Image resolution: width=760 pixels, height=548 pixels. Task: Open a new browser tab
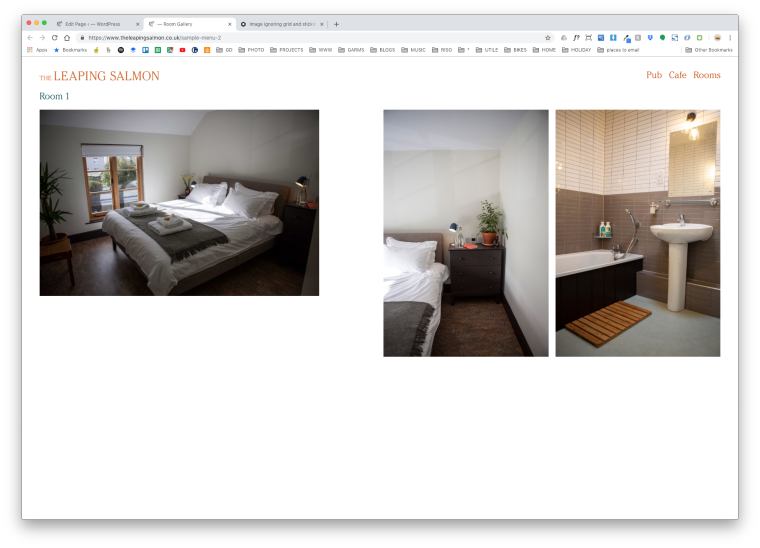coord(336,24)
